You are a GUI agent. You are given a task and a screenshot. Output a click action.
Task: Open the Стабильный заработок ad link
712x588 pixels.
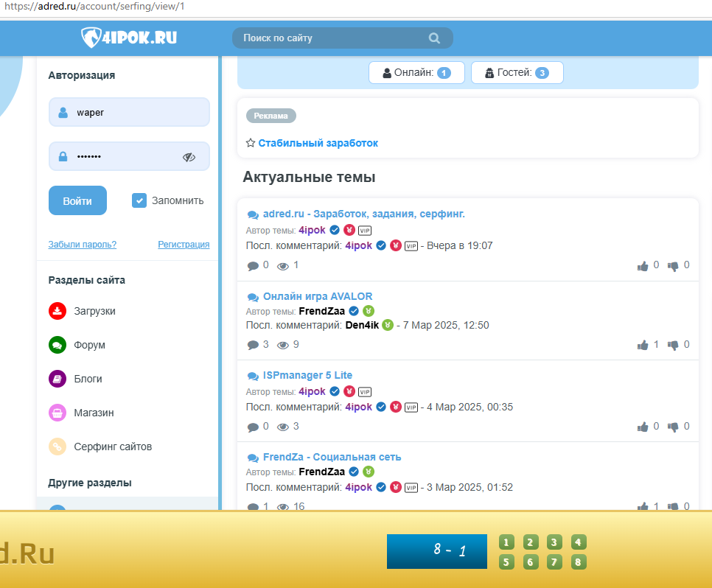(x=318, y=144)
